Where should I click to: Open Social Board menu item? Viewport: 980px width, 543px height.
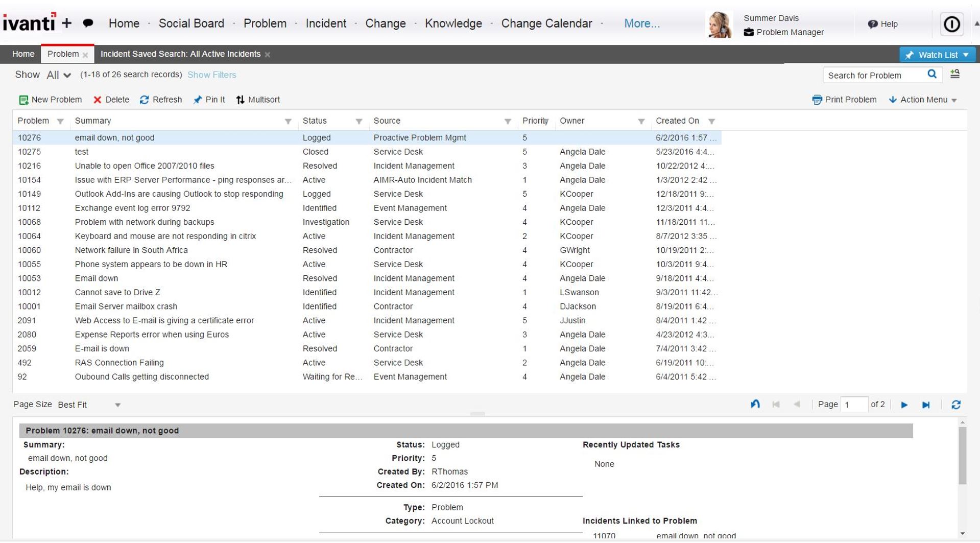coord(192,23)
